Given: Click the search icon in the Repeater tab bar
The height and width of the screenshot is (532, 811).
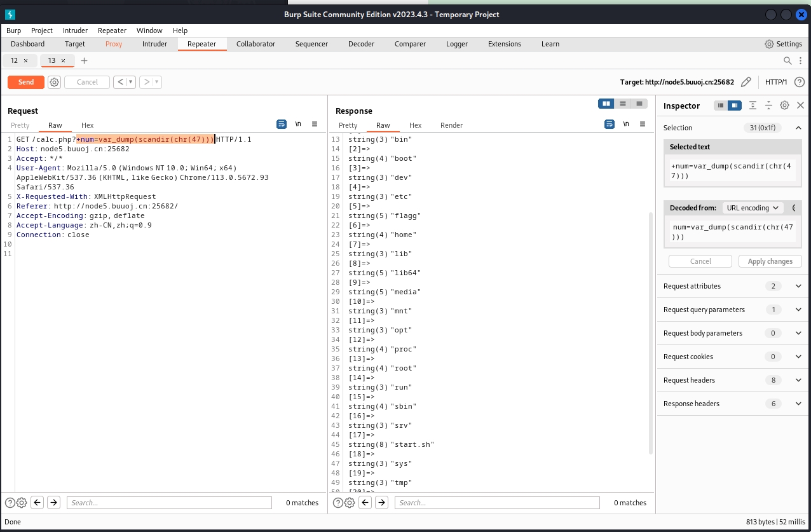Looking at the screenshot, I should point(787,60).
